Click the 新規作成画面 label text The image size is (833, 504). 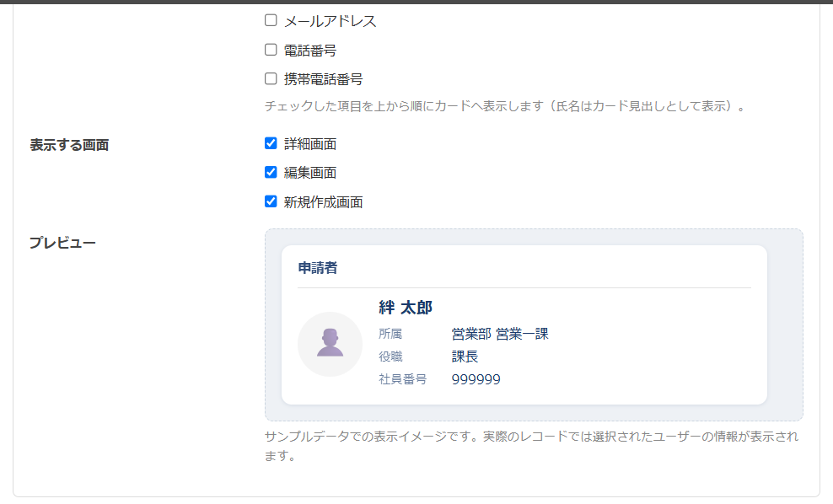click(x=323, y=201)
